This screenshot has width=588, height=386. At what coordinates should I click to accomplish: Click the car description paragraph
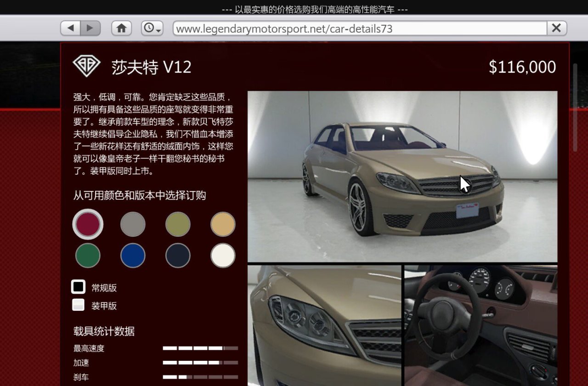153,134
